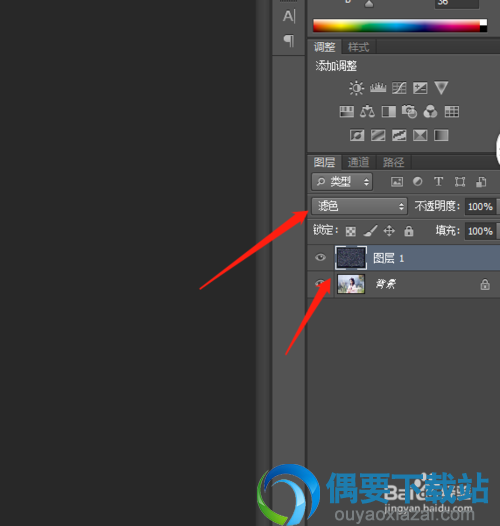Switch to the 样式 tab
The image size is (500, 526).
(x=359, y=47)
